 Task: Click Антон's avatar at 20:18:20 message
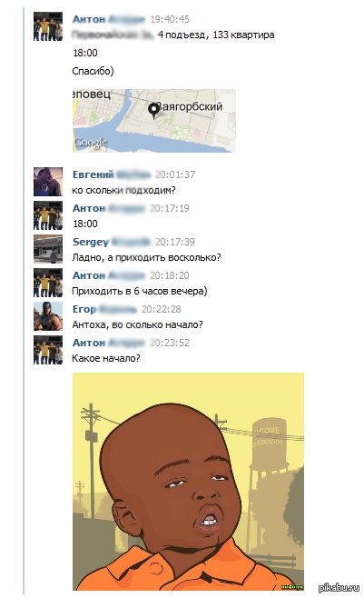coord(48,283)
